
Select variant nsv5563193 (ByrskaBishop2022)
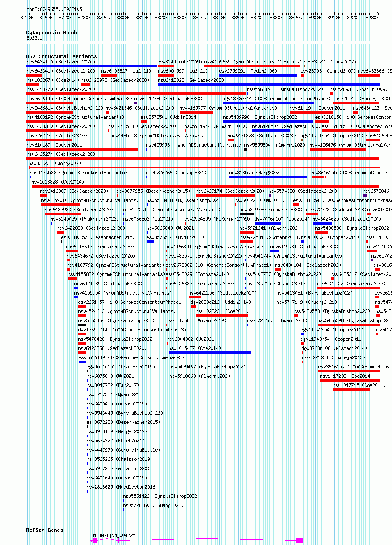pyautogui.click(x=285, y=89)
